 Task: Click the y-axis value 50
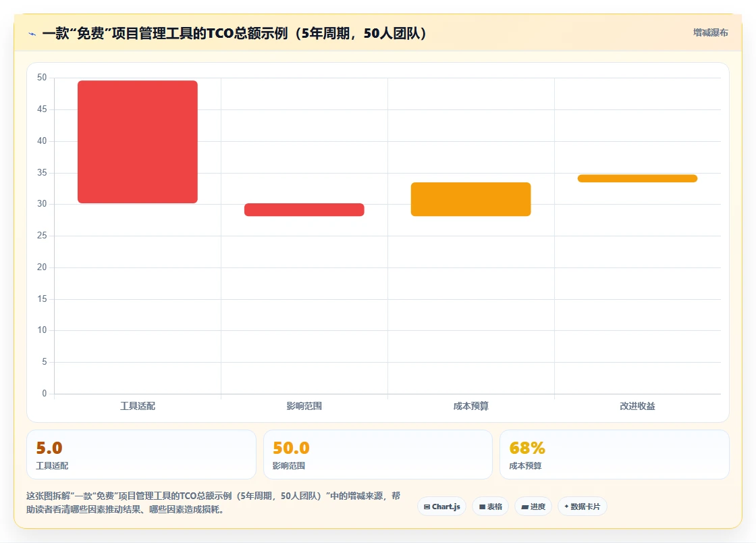[42, 78]
